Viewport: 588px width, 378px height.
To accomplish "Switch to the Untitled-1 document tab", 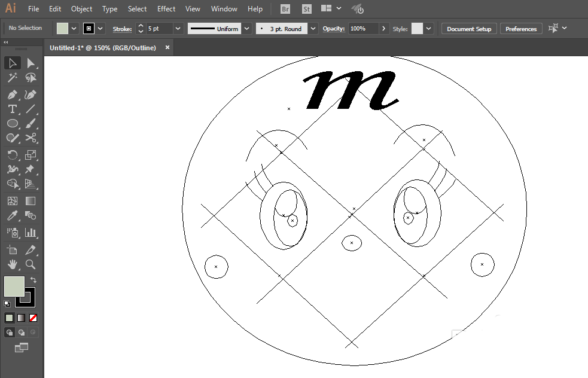I will (103, 48).
